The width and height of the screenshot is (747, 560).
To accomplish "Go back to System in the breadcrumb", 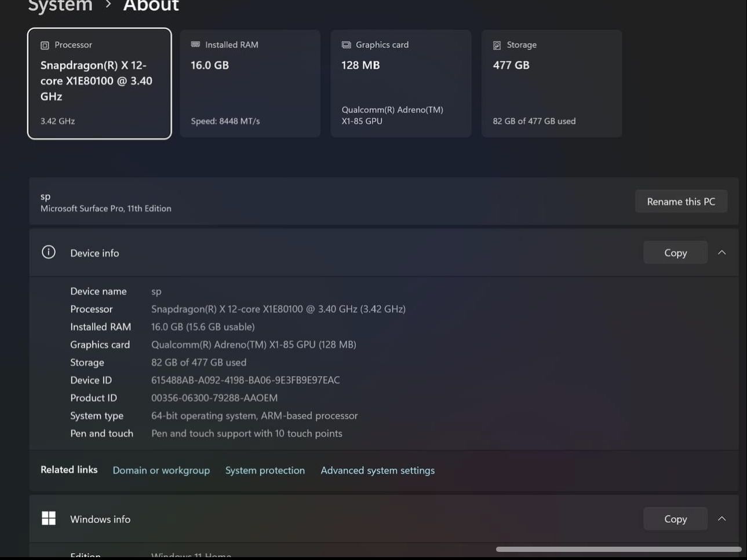I will [60, 6].
